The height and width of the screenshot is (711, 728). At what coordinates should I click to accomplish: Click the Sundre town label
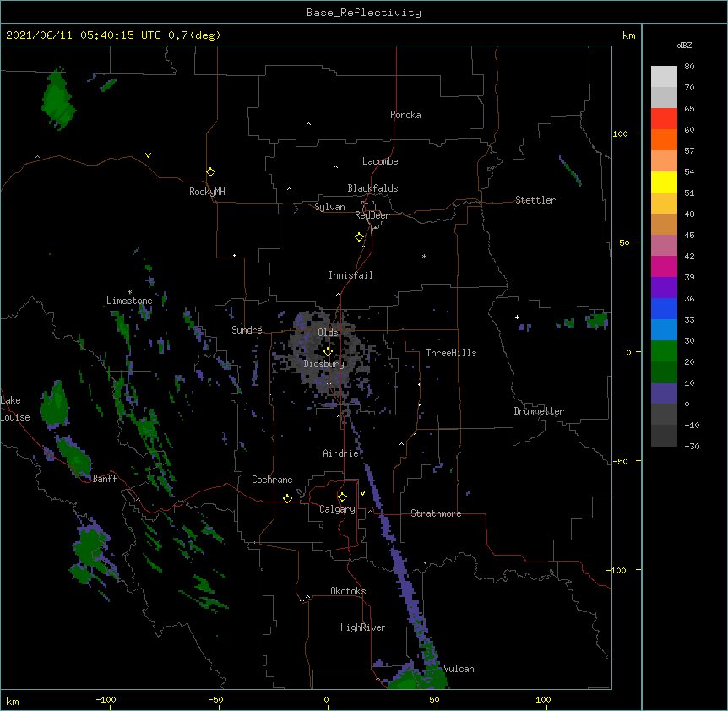click(247, 330)
